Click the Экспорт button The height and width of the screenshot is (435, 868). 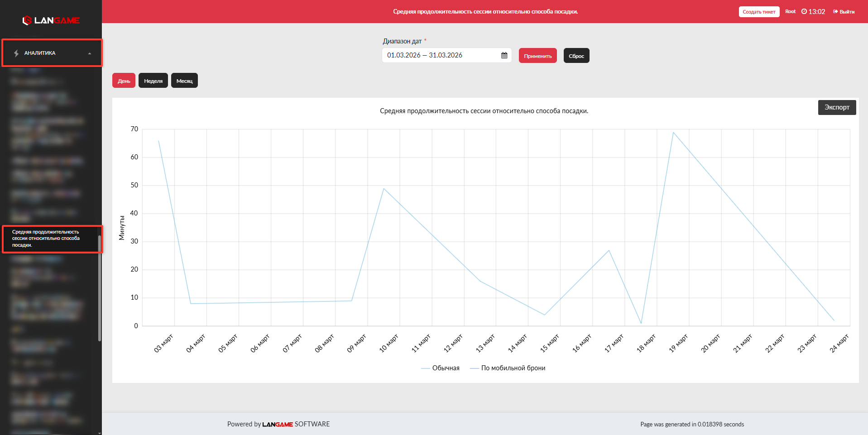[837, 107]
